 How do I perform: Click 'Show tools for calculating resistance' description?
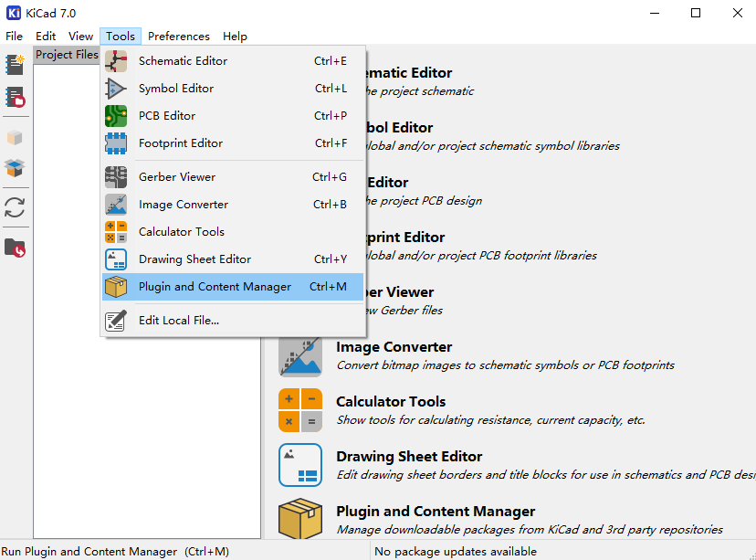491,420
